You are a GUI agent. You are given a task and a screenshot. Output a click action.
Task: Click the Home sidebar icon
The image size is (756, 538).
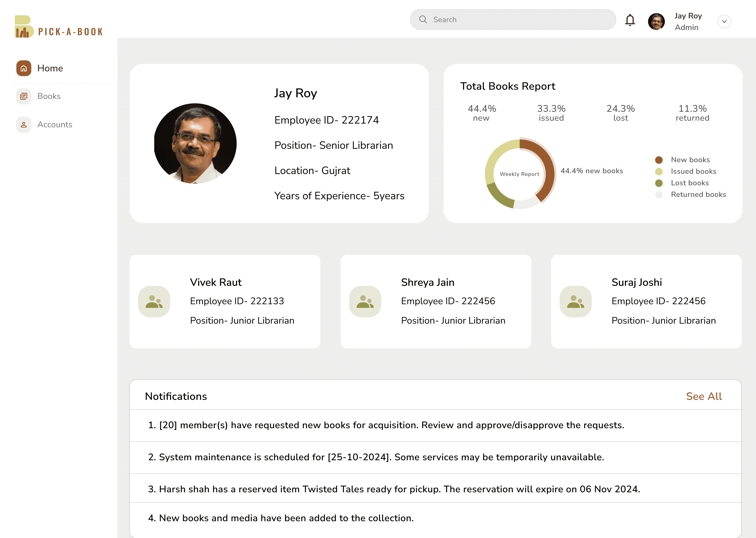[x=24, y=68]
